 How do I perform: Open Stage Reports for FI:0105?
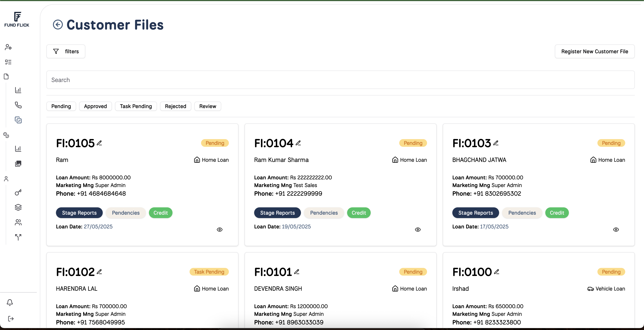tap(79, 213)
